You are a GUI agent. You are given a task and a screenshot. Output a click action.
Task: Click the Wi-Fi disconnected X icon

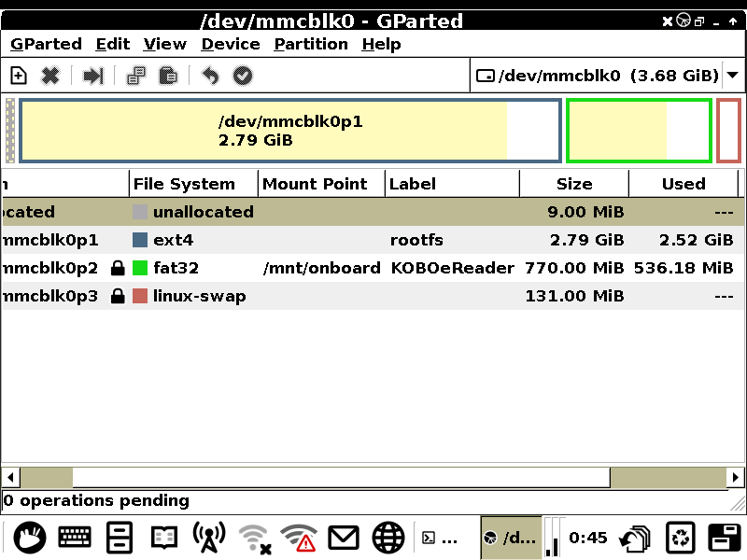point(255,539)
